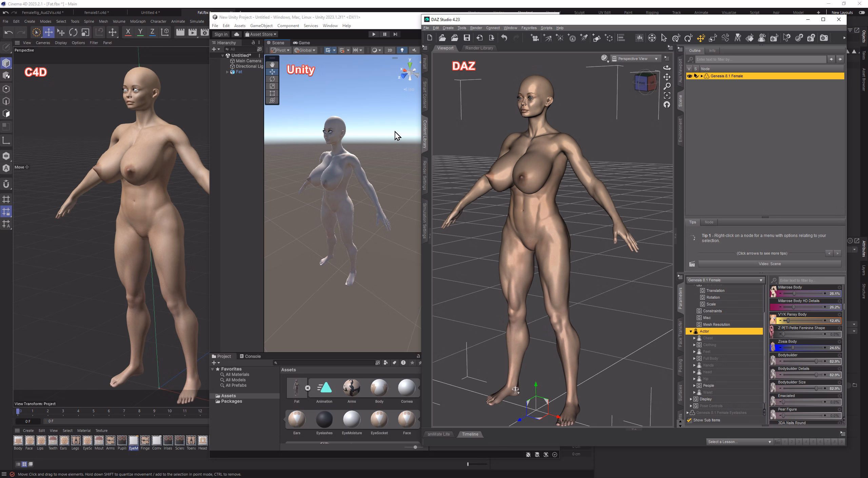This screenshot has width=868, height=478.
Task: Switch to Info tab in DAZ Scene pane
Action: (x=712, y=51)
